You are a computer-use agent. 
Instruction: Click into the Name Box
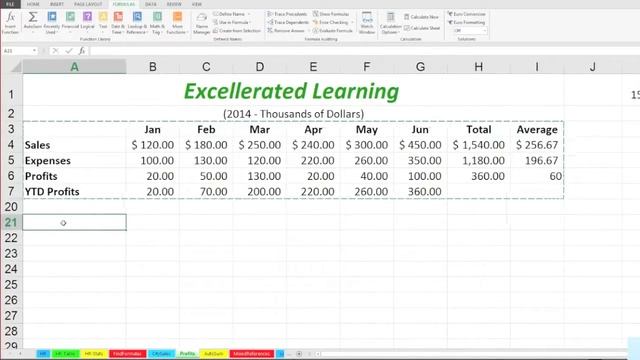coord(16,51)
